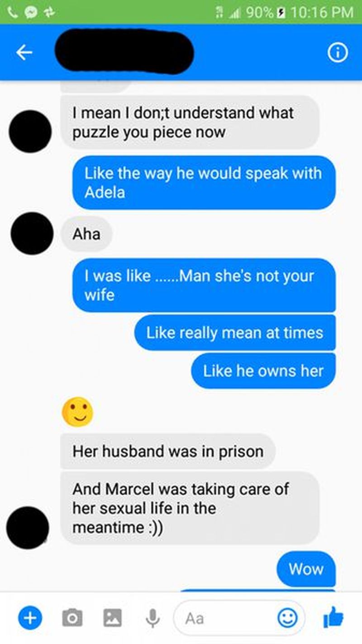Tap the redacted contact name in header
The image size is (362, 644).
[124, 52]
